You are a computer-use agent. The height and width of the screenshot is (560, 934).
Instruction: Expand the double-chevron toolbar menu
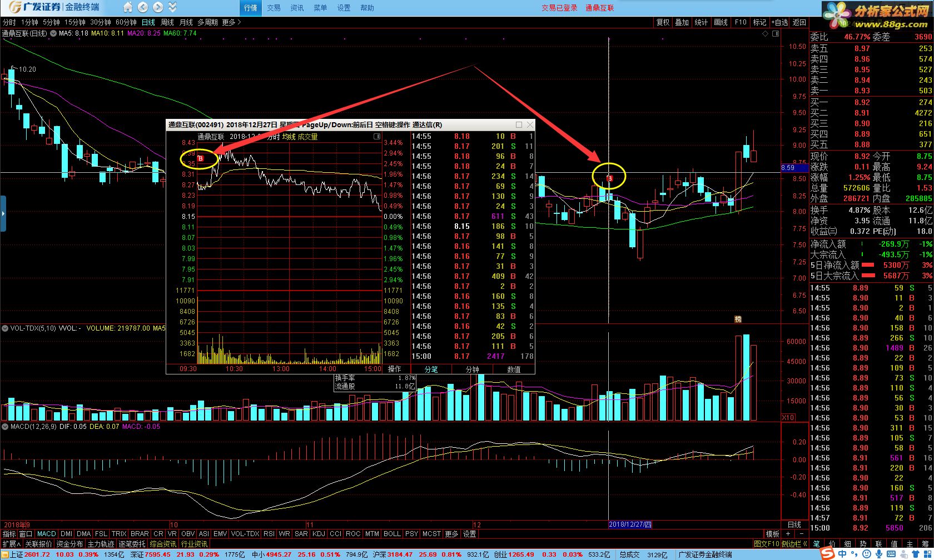click(x=172, y=7)
